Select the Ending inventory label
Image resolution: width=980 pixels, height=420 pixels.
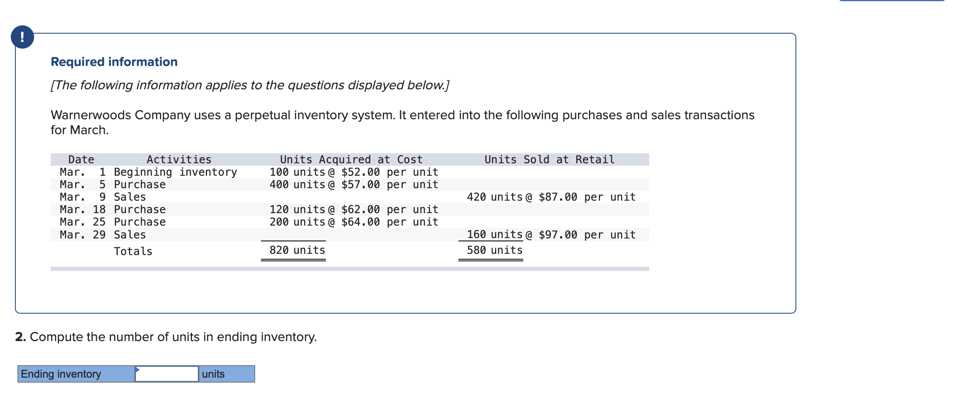coord(61,373)
